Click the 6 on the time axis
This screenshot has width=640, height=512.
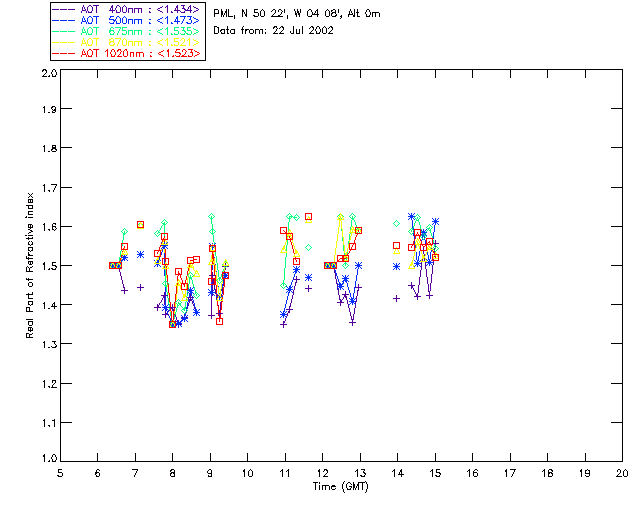[x=98, y=473]
